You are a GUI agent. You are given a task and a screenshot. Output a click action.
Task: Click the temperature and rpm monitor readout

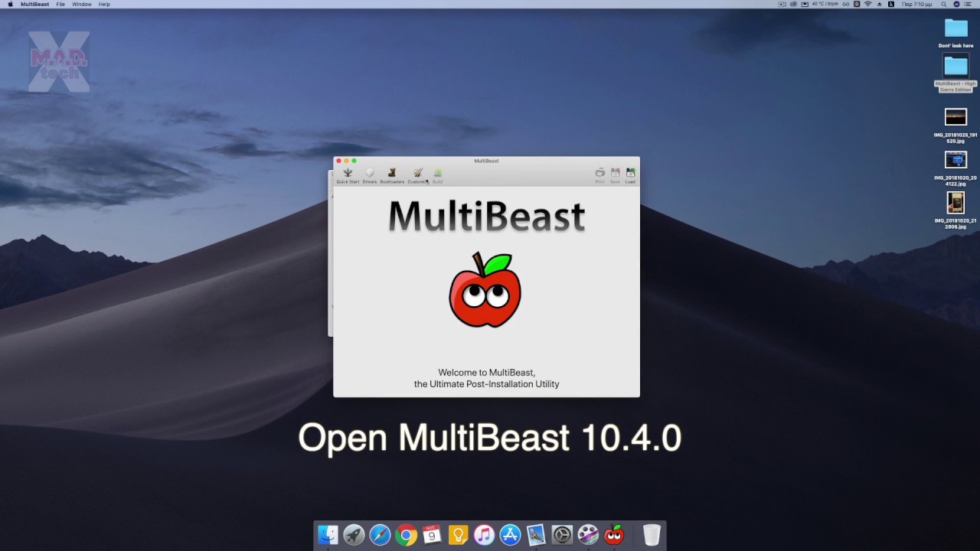[x=825, y=4]
